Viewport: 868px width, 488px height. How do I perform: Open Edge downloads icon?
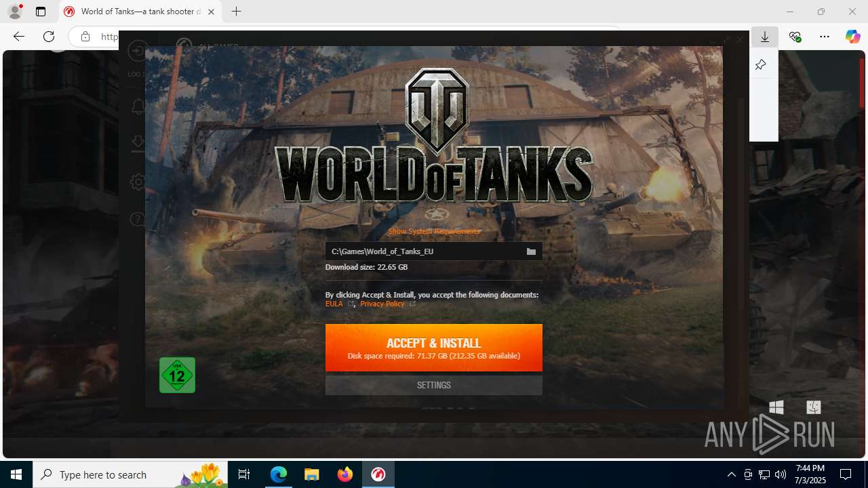click(765, 37)
